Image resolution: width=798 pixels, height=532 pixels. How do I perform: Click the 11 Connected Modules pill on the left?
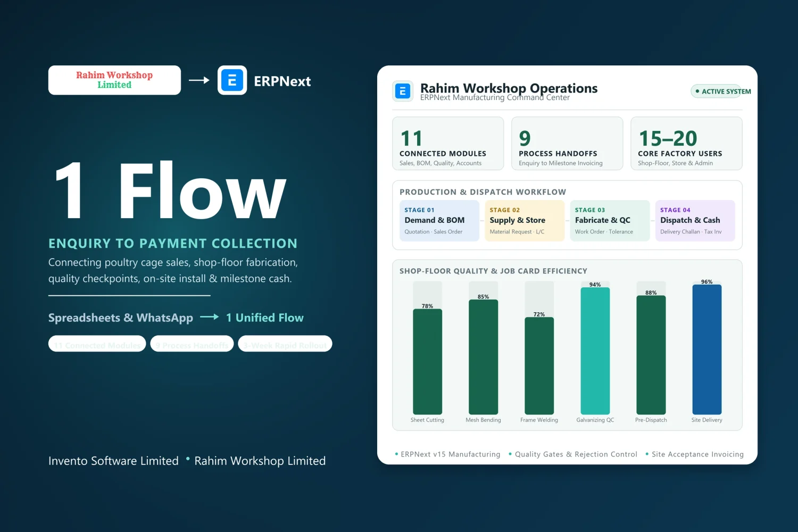(x=97, y=344)
